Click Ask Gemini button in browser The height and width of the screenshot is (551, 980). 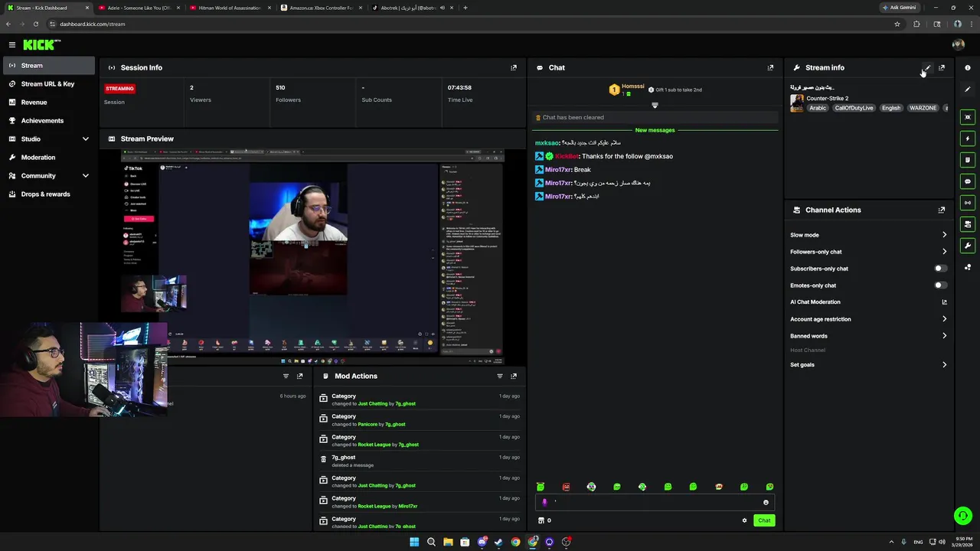[899, 8]
